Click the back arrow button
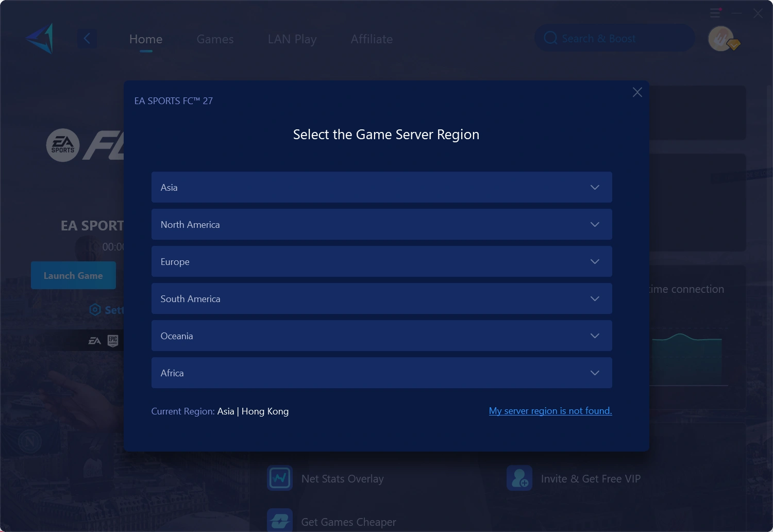 [87, 39]
